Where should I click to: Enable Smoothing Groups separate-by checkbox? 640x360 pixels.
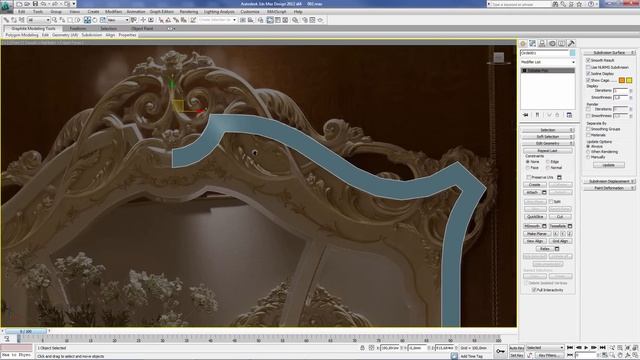click(x=588, y=129)
